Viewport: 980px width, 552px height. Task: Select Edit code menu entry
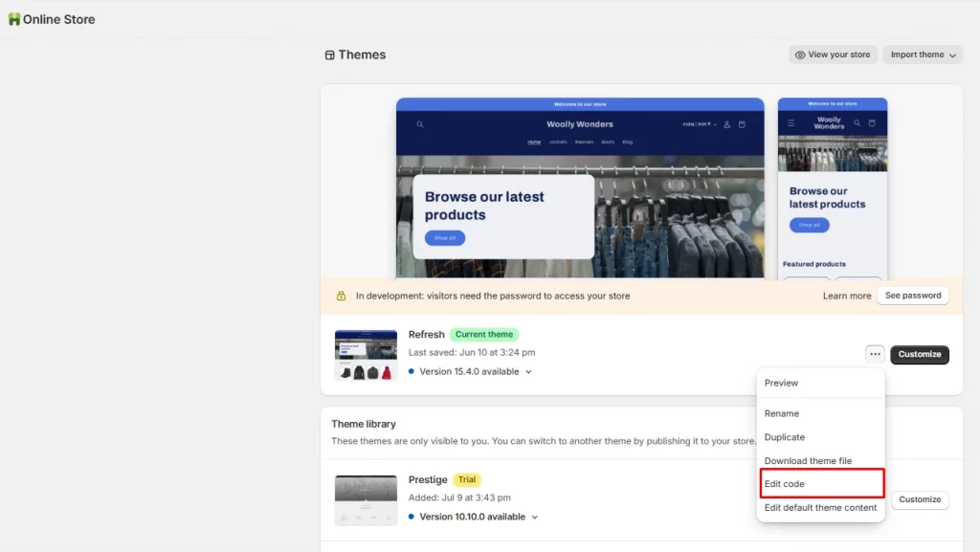tap(821, 484)
